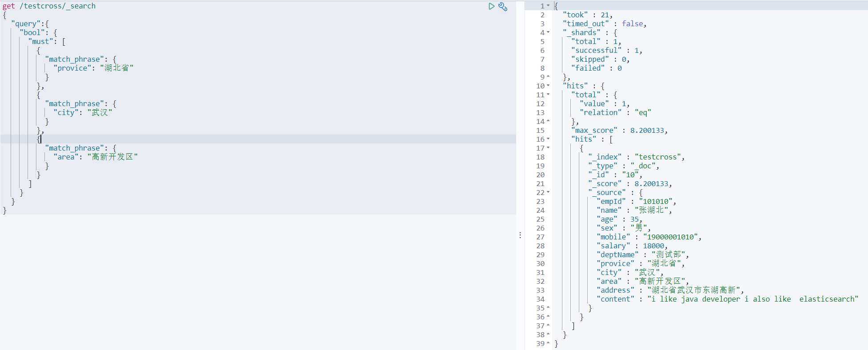Viewport: 868px width, 350px height.
Task: Click the "failed" : 0 line
Action: 597,68
